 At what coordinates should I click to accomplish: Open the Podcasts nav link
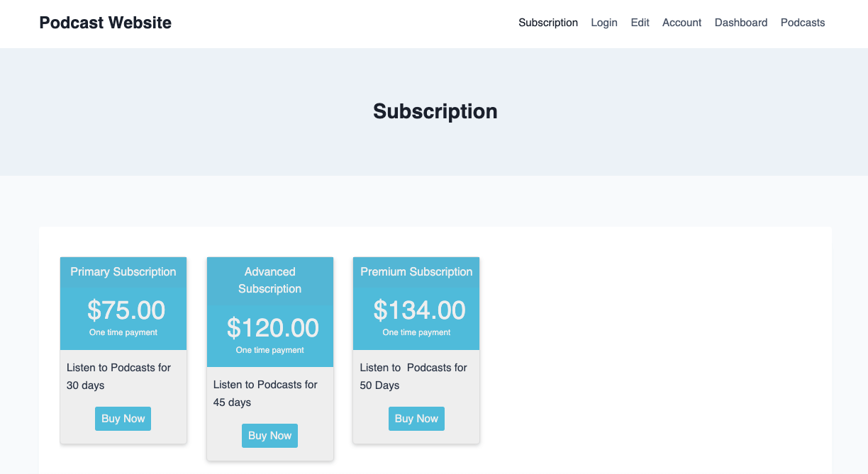coord(803,23)
